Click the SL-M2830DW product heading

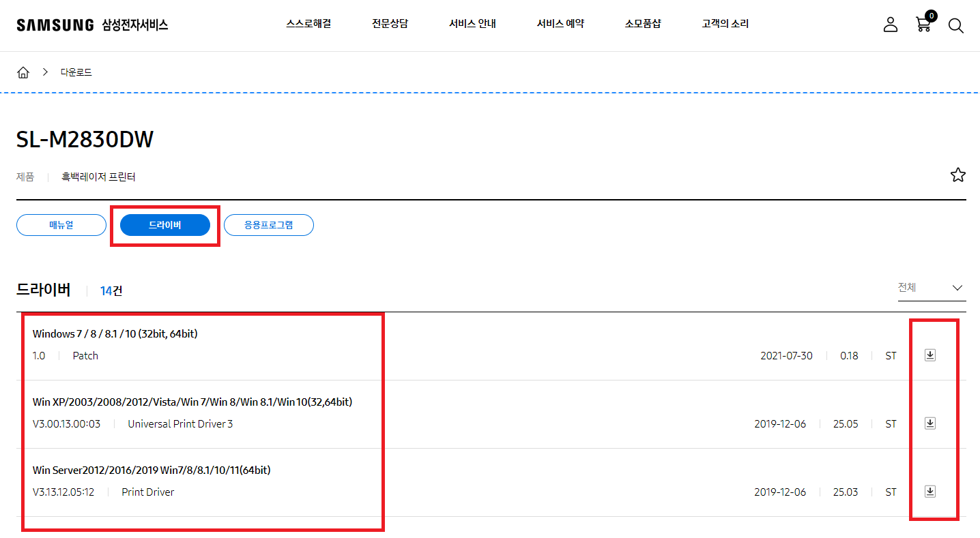tap(85, 139)
